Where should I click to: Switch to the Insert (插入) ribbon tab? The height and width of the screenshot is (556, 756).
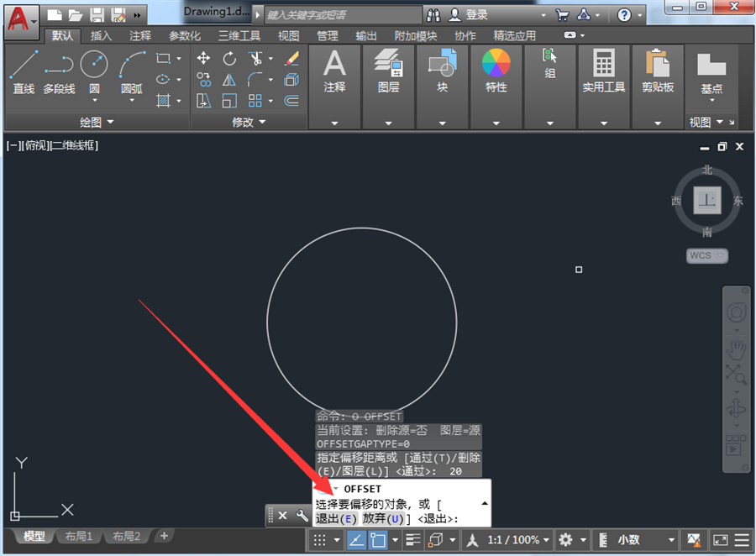tap(101, 35)
